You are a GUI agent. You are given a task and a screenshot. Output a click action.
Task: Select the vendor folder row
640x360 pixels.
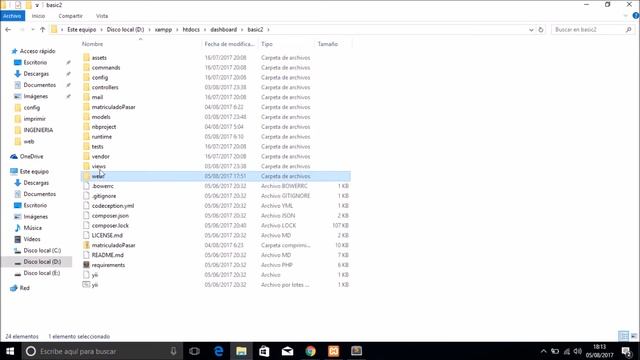pyautogui.click(x=216, y=156)
